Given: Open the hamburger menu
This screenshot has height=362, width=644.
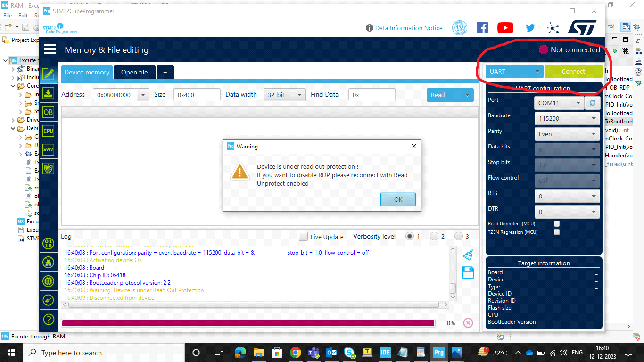Looking at the screenshot, I should (x=50, y=49).
